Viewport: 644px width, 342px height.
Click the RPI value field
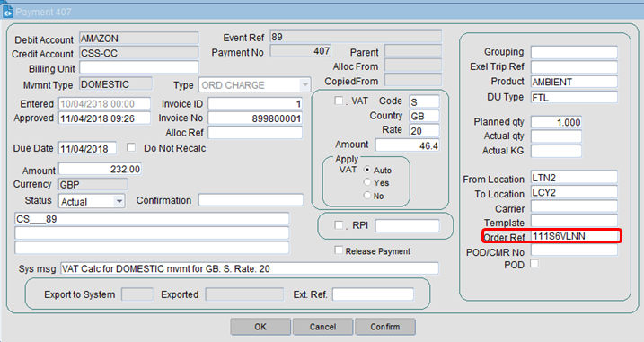[408, 225]
